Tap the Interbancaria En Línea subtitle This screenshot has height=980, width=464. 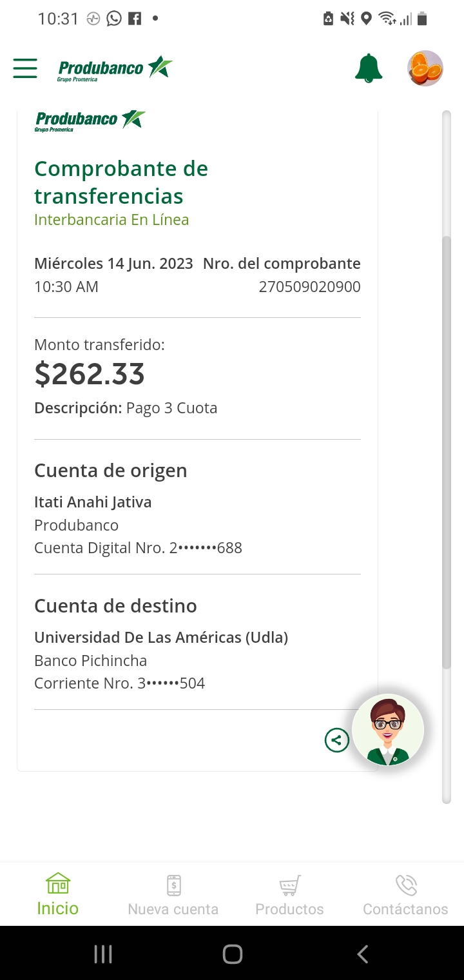coord(111,220)
